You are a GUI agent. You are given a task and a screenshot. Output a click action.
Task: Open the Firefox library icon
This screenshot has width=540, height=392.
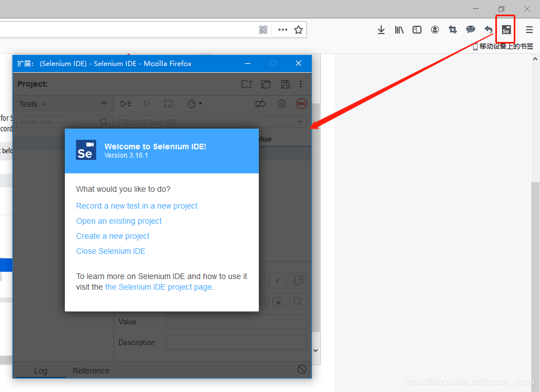click(399, 30)
